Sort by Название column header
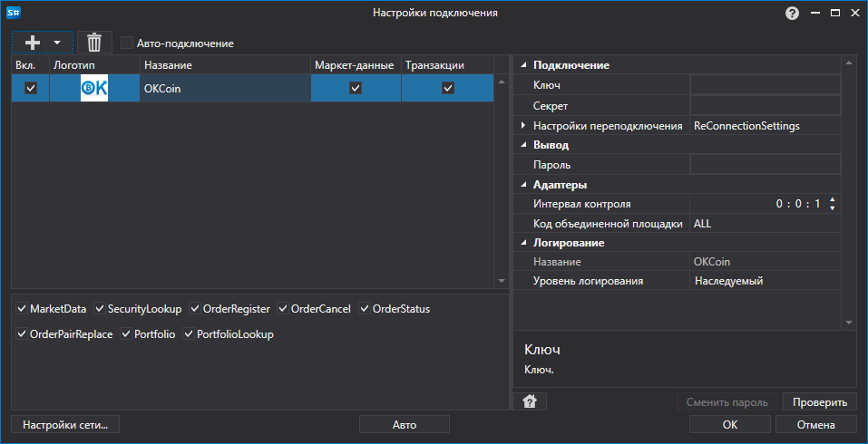 225,65
